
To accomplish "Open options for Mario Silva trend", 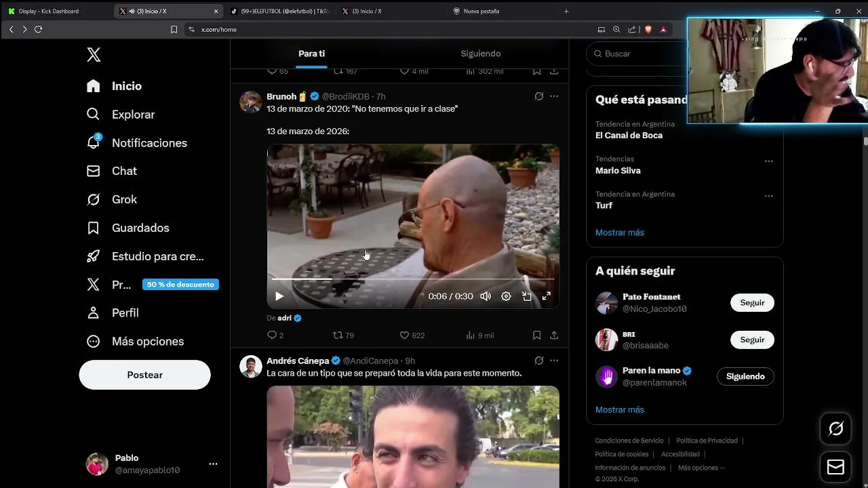I will coord(768,161).
